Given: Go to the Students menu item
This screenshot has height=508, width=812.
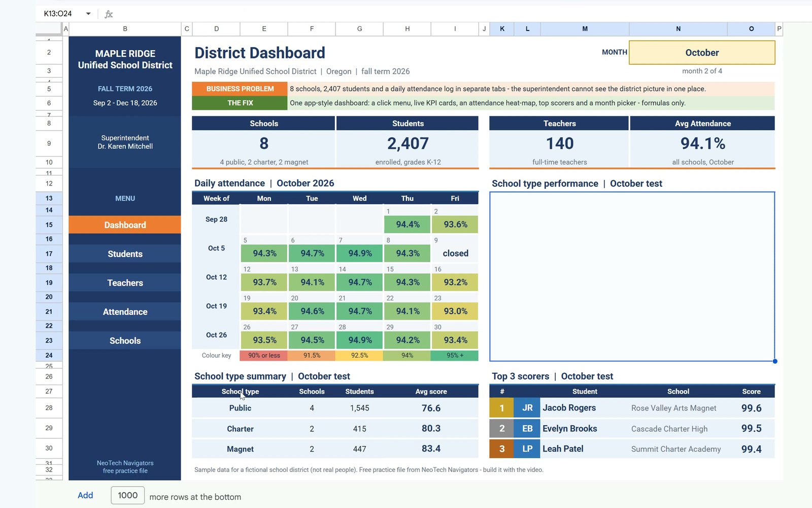Looking at the screenshot, I should (125, 254).
